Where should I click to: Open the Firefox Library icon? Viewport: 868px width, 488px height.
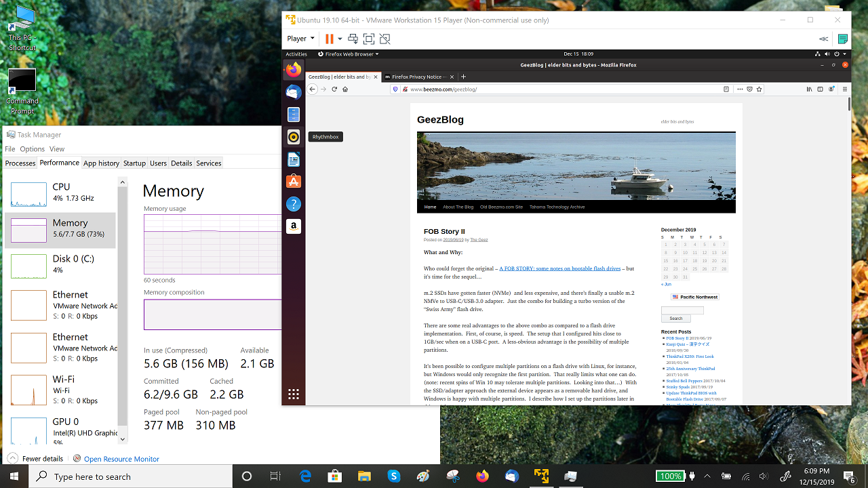(809, 89)
